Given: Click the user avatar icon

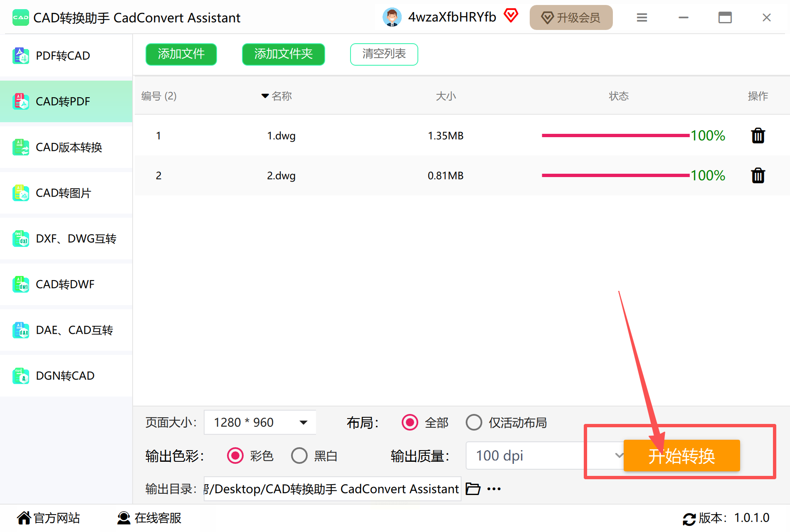Looking at the screenshot, I should [x=392, y=17].
